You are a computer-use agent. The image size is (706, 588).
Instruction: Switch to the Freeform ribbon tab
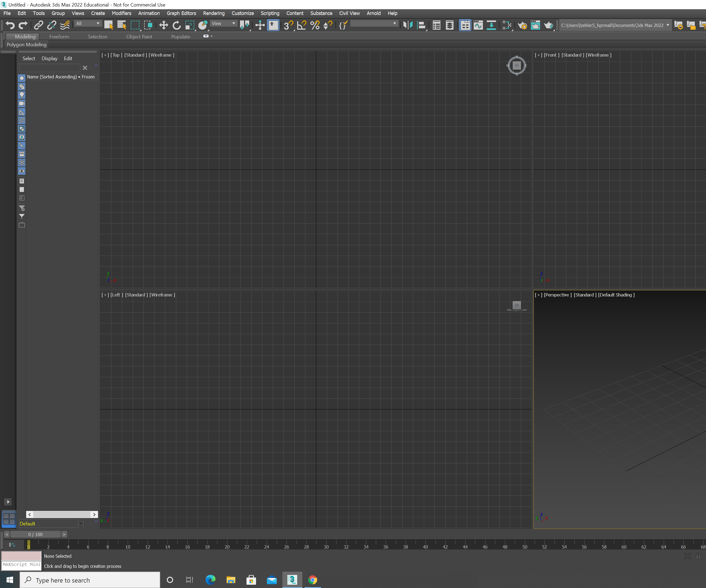[x=59, y=37]
